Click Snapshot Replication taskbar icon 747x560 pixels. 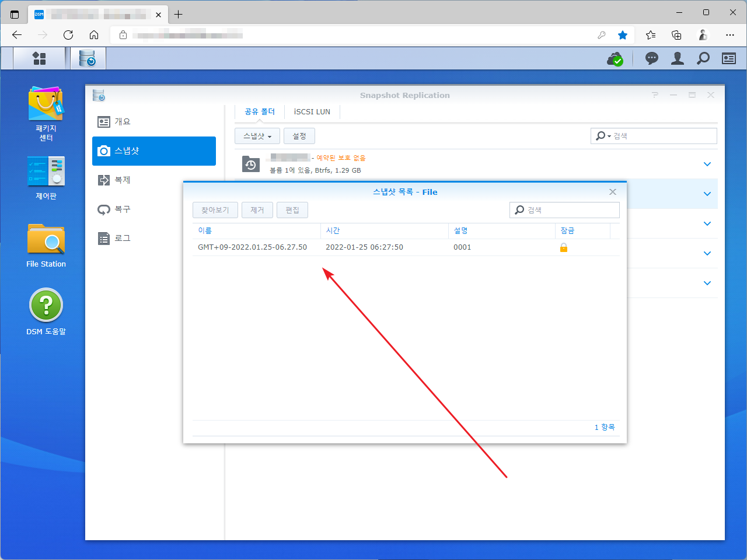tap(88, 58)
